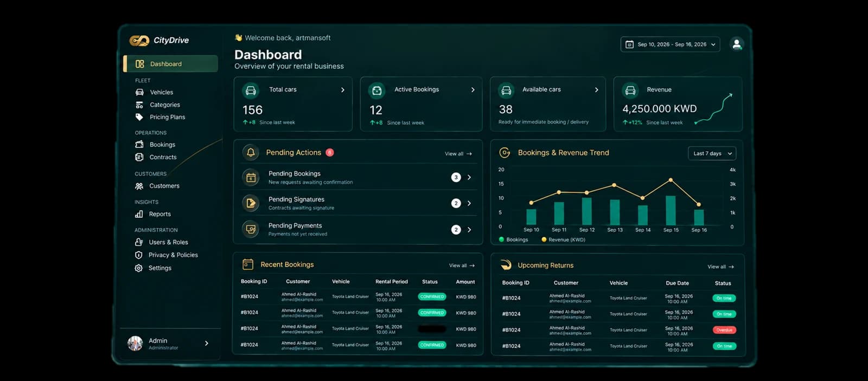Viewport: 868px width, 381px height.
Task: Click the Vehicles car icon in sidebar
Action: click(x=139, y=92)
